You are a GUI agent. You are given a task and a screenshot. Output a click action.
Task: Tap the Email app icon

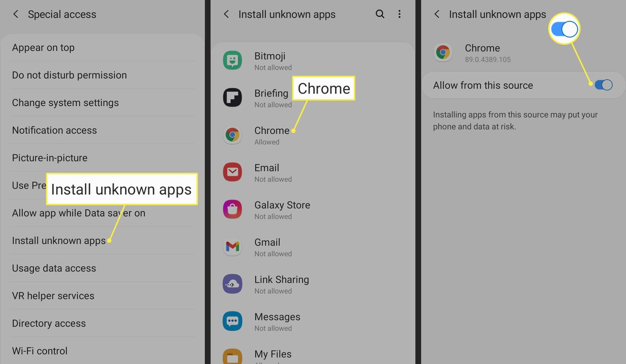click(232, 172)
